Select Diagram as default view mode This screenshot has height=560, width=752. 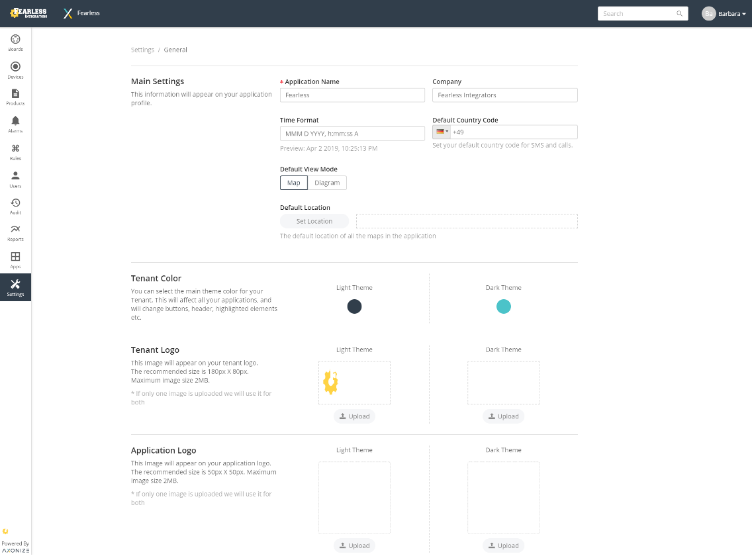[327, 183]
